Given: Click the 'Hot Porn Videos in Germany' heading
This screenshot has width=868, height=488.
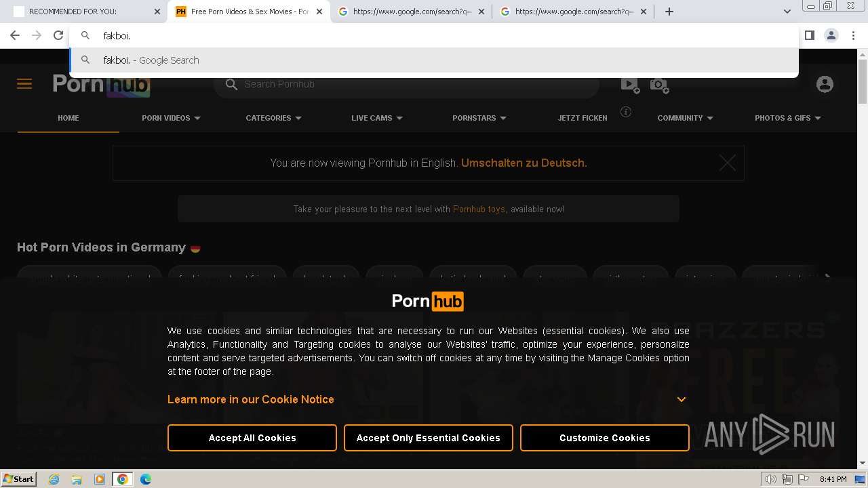Looking at the screenshot, I should 101,247.
